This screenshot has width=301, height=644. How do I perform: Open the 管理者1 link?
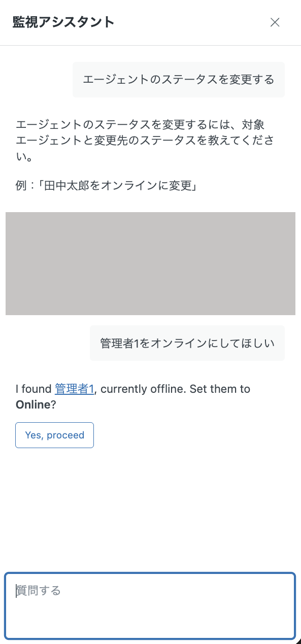coord(74,389)
